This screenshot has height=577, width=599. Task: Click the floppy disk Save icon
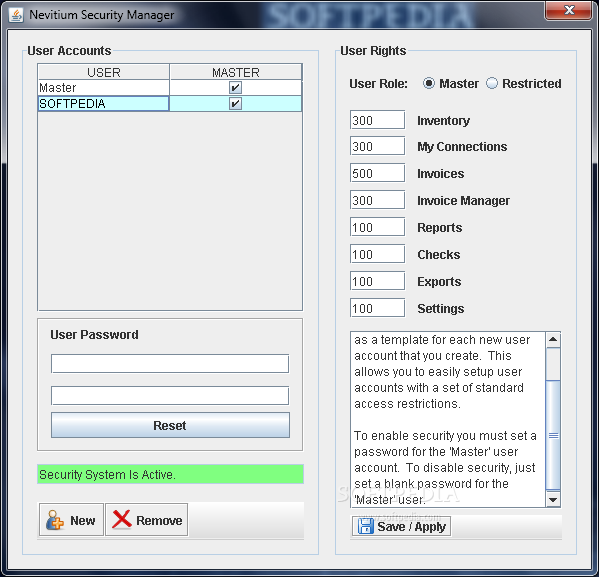coord(366,526)
